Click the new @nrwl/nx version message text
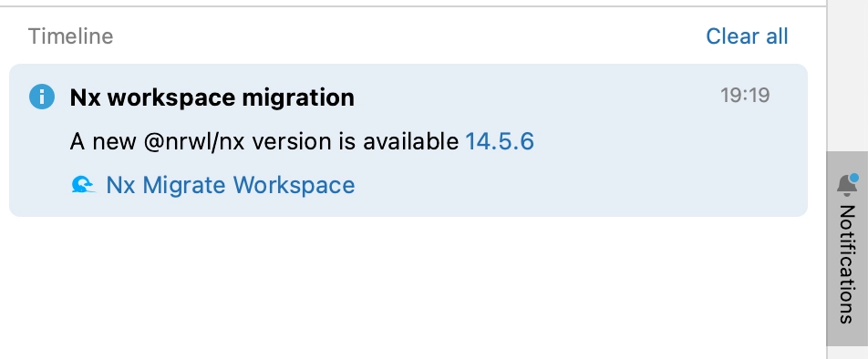The width and height of the screenshot is (868, 359). point(264,141)
